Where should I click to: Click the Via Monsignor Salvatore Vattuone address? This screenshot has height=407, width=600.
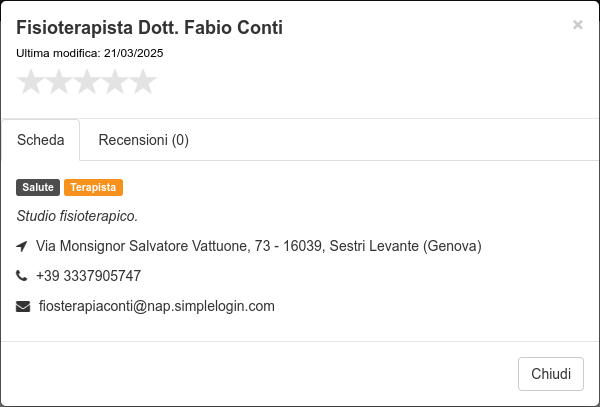click(259, 246)
